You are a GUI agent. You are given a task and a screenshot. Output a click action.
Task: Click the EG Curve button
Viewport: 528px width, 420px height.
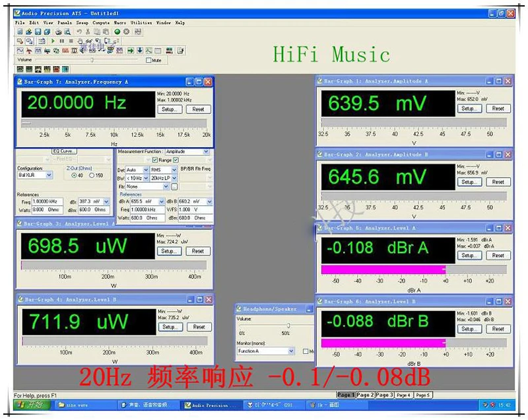pos(64,151)
